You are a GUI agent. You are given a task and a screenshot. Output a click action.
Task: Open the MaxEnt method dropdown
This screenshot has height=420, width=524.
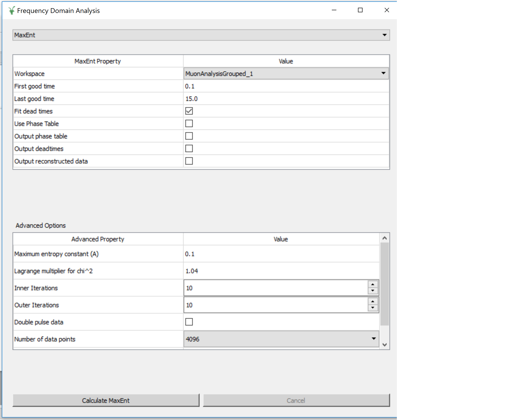(201, 35)
